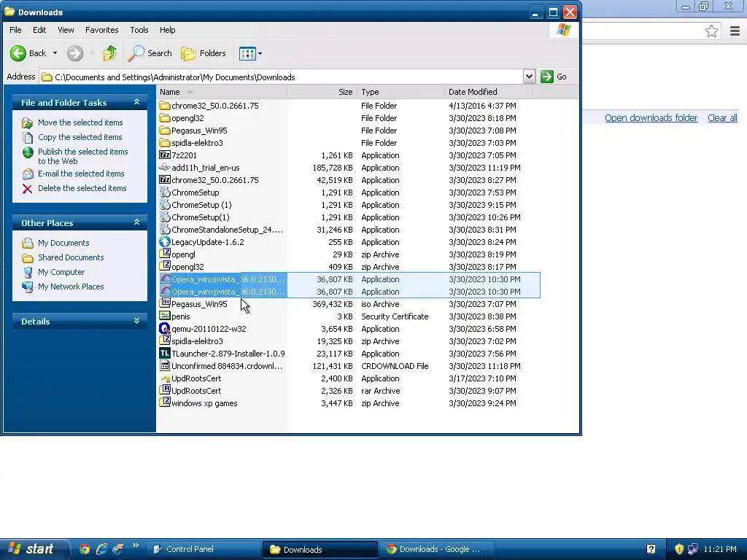The height and width of the screenshot is (560, 747).
Task: Go to My Documents in Other Places
Action: tap(63, 243)
